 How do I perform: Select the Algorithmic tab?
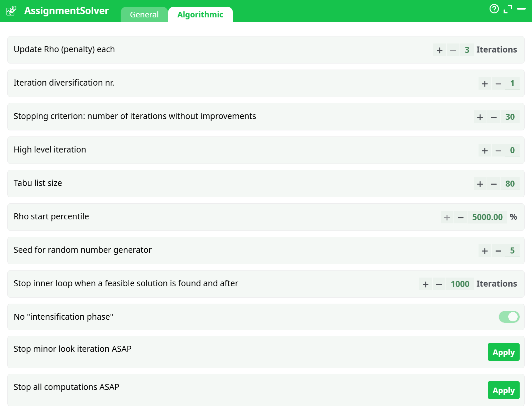coord(200,15)
